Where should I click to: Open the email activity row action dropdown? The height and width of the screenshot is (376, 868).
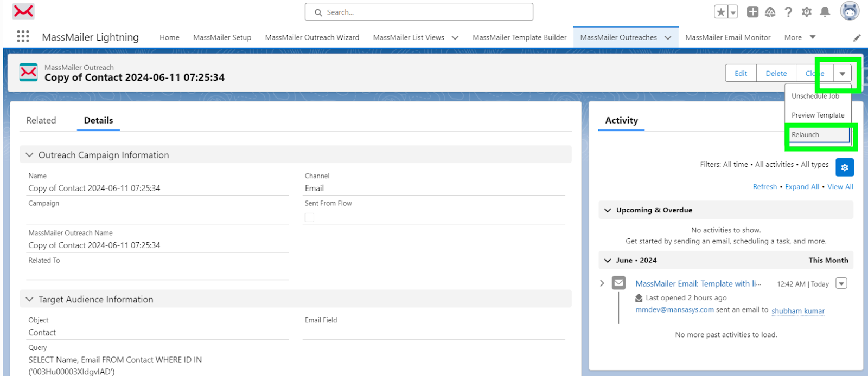841,283
